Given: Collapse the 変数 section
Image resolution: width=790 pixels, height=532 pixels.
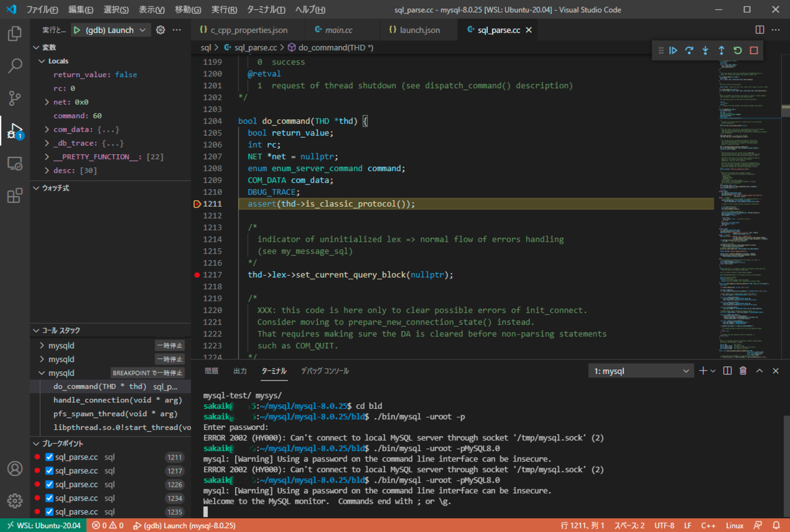Looking at the screenshot, I should pyautogui.click(x=37, y=47).
